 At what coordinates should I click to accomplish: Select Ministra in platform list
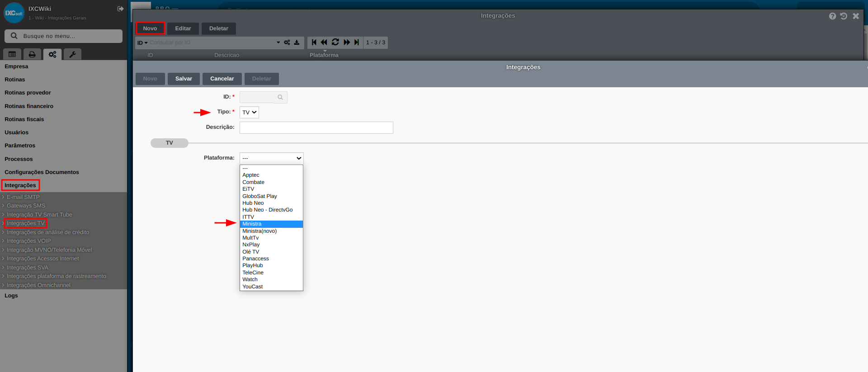pos(271,224)
